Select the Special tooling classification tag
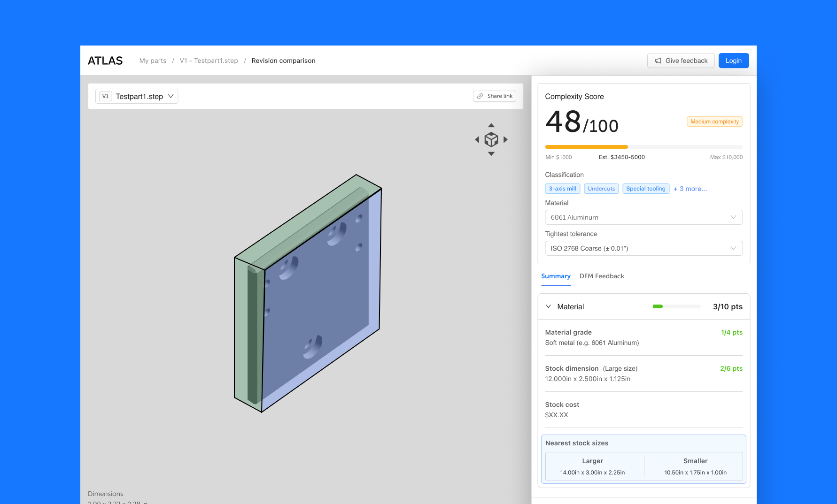Viewport: 837px width, 504px height. coord(646,189)
